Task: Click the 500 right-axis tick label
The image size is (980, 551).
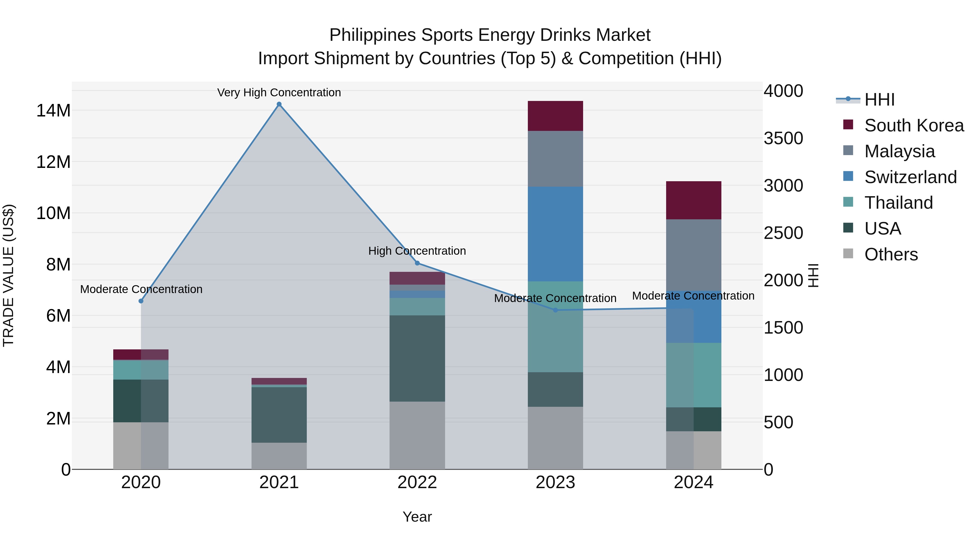Action: tap(778, 422)
